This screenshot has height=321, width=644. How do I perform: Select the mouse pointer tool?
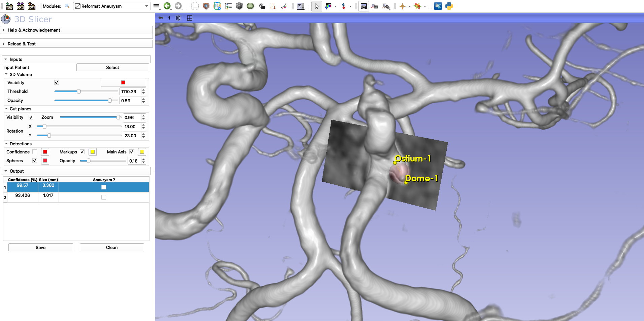(317, 6)
